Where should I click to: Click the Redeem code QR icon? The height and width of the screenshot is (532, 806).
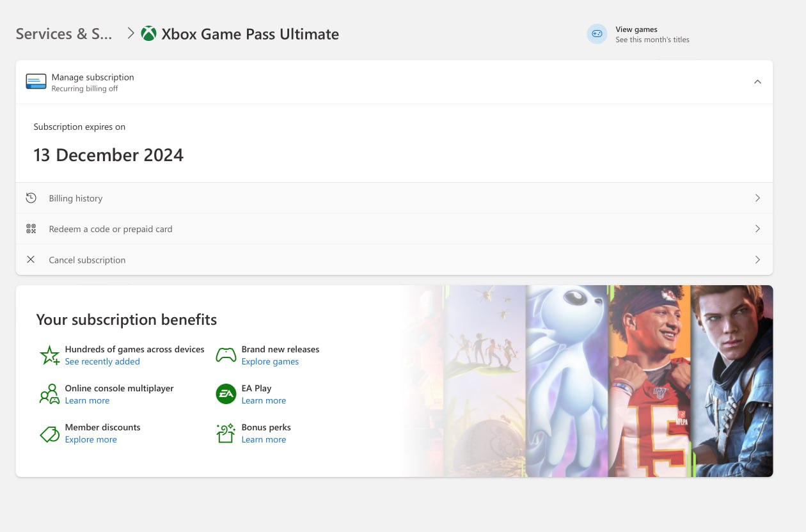tap(31, 229)
